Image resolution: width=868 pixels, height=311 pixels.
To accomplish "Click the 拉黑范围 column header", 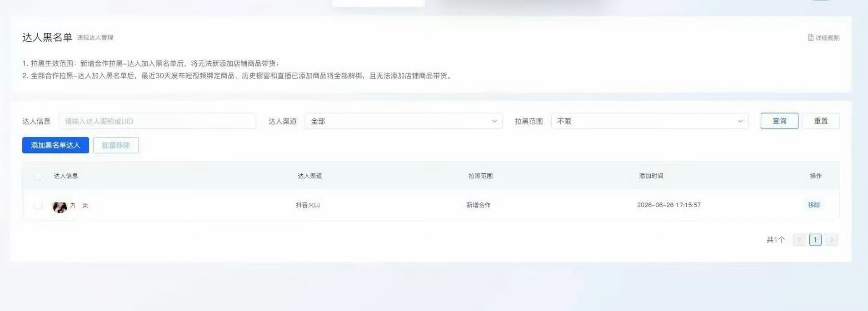I will [x=481, y=176].
